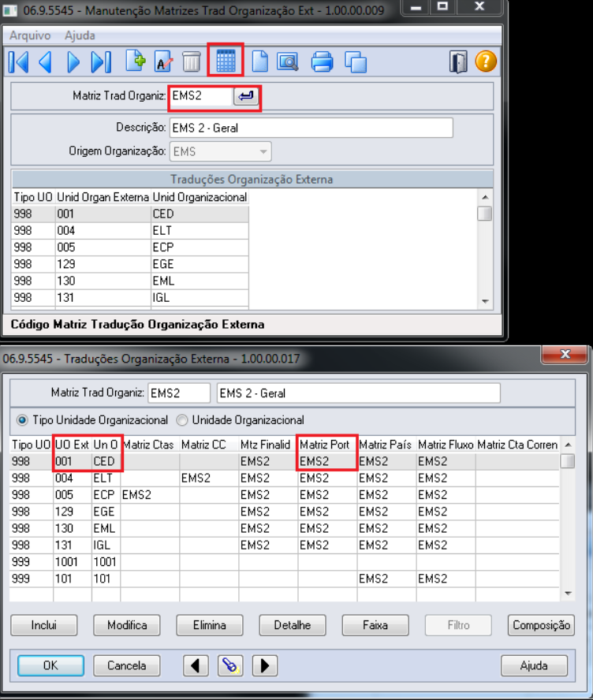Click the printer icon

(322, 61)
